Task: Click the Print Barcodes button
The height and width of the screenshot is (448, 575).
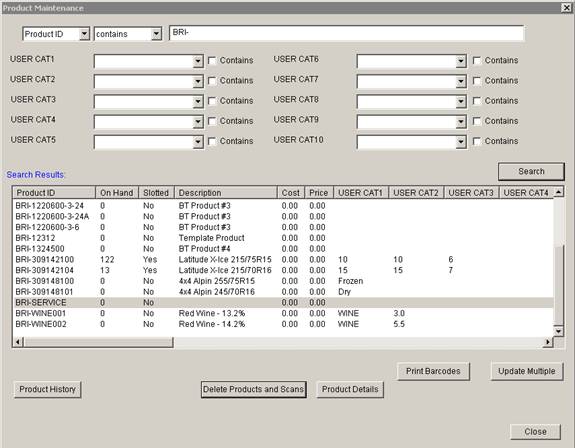Action: click(x=433, y=371)
